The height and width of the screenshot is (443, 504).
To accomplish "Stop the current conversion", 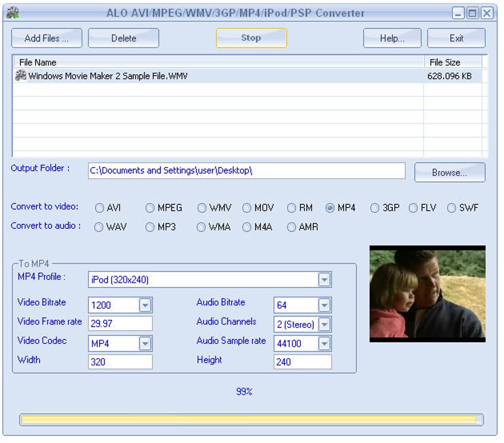I will [251, 38].
